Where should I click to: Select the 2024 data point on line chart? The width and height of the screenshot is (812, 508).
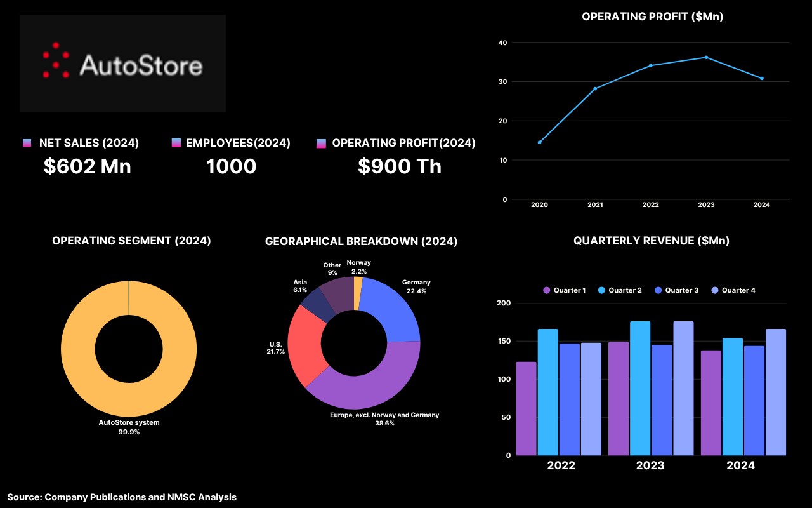click(x=762, y=79)
